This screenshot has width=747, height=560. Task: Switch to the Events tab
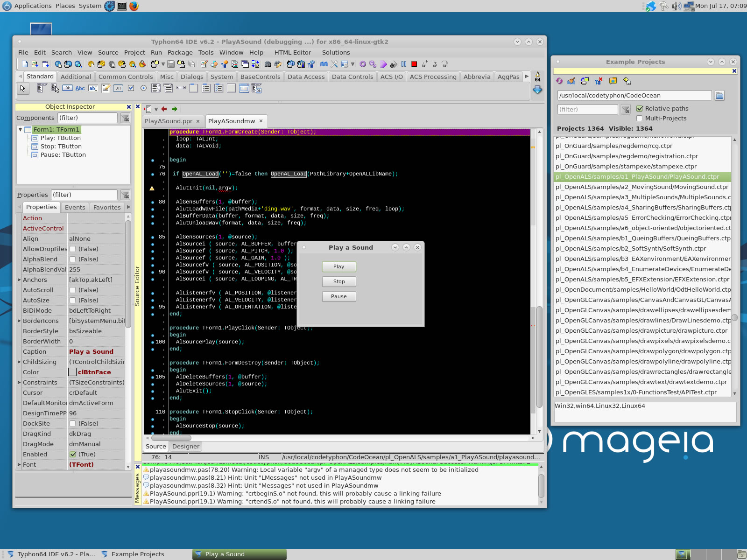point(75,208)
